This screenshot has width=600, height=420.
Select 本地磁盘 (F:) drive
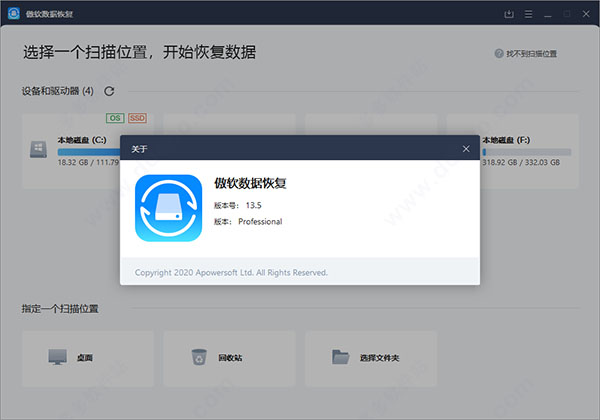[530, 151]
